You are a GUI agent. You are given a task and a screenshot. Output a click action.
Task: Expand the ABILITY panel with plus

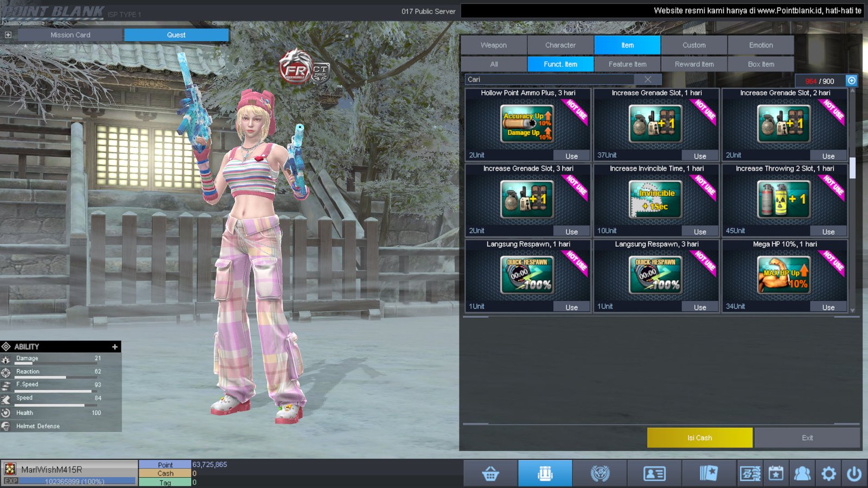click(x=114, y=346)
